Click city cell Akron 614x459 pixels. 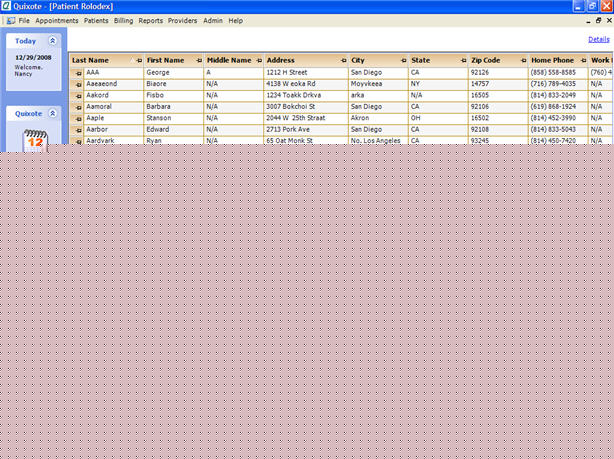(378, 118)
